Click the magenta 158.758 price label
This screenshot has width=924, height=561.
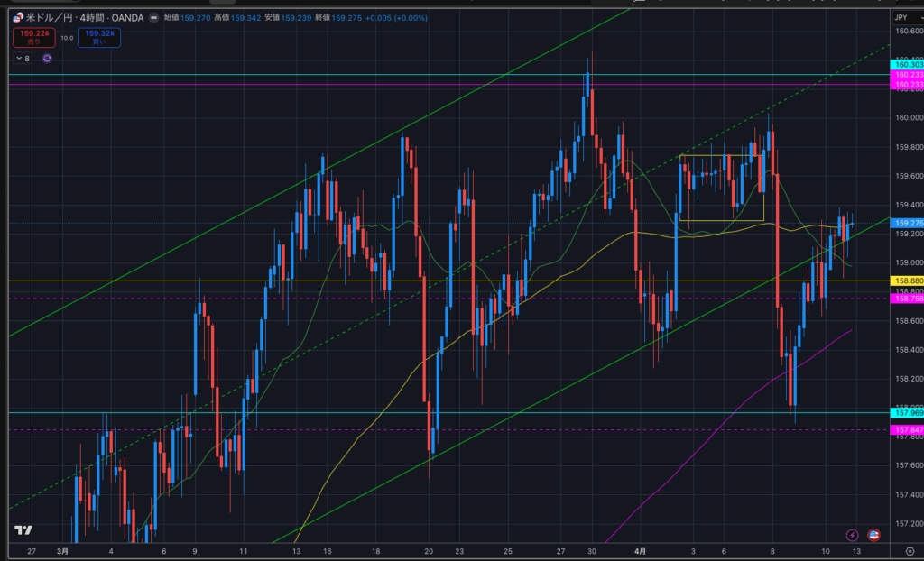click(905, 298)
